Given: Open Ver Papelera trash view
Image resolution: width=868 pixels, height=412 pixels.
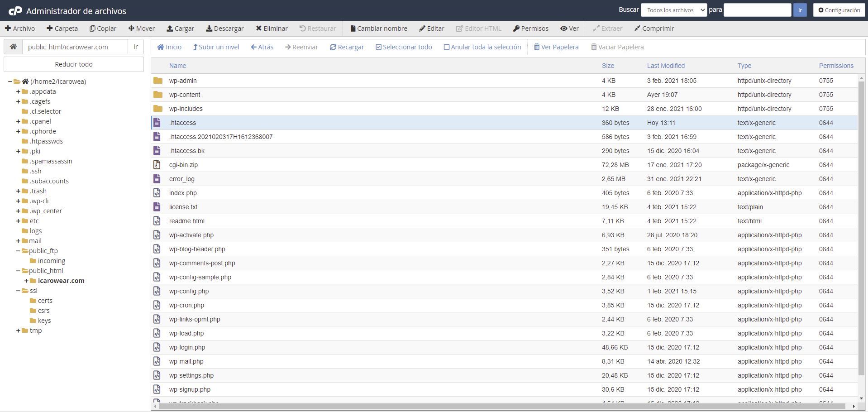Looking at the screenshot, I should [556, 47].
